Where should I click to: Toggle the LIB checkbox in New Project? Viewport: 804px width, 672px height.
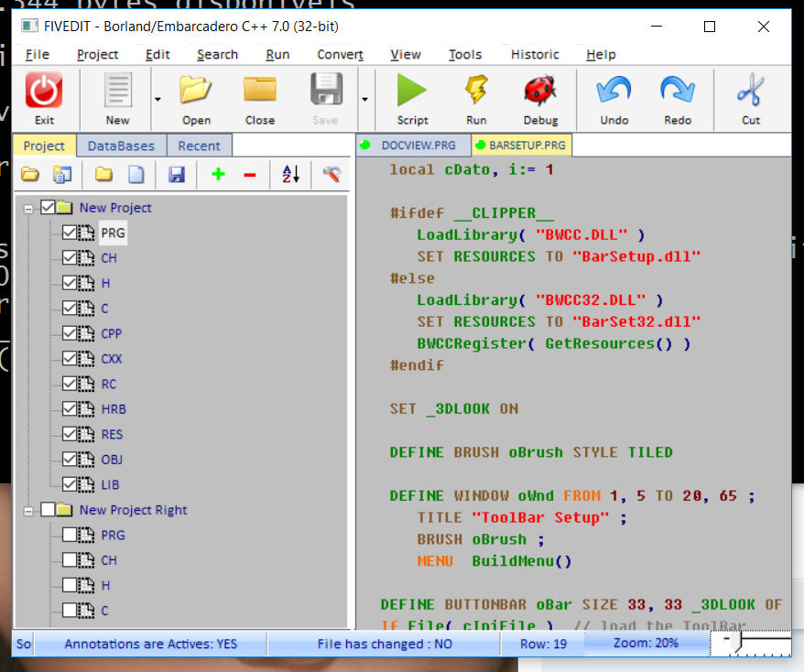coord(70,484)
